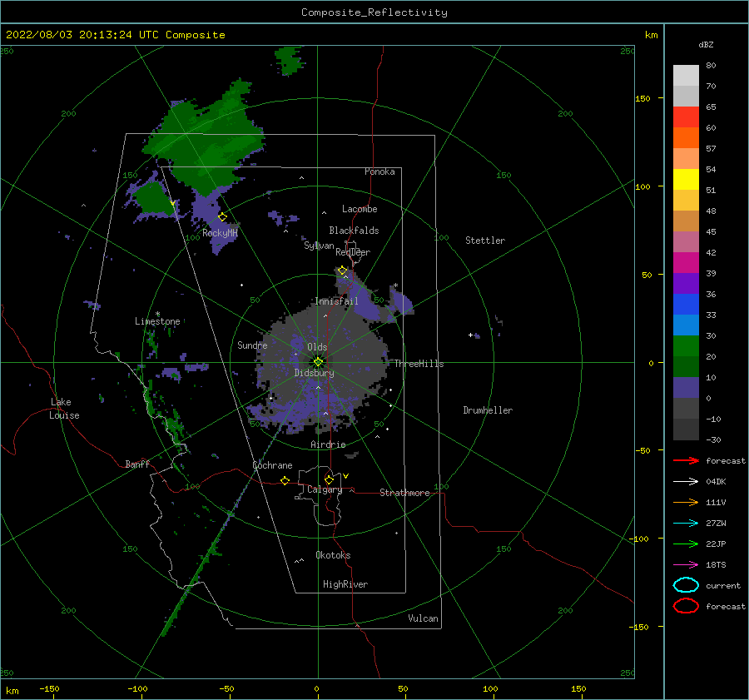Click the Blackfalds town label
749x700 pixels.
point(354,231)
